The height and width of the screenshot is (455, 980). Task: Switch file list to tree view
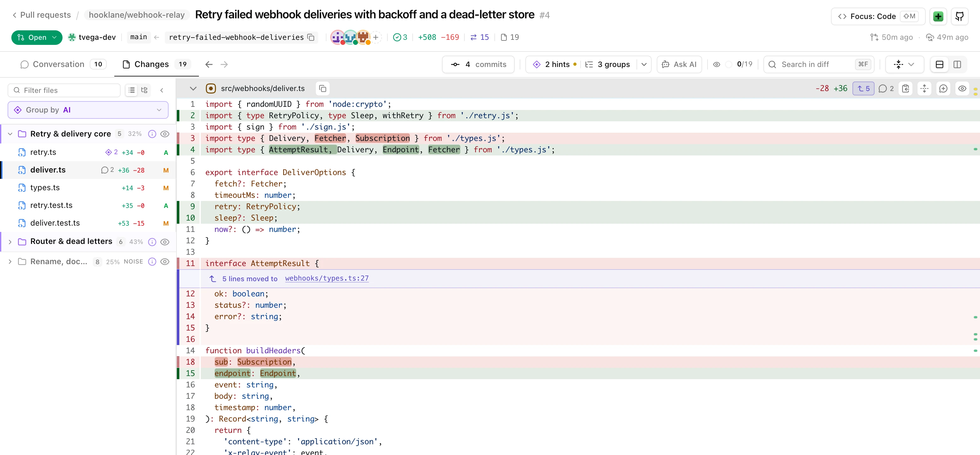144,90
